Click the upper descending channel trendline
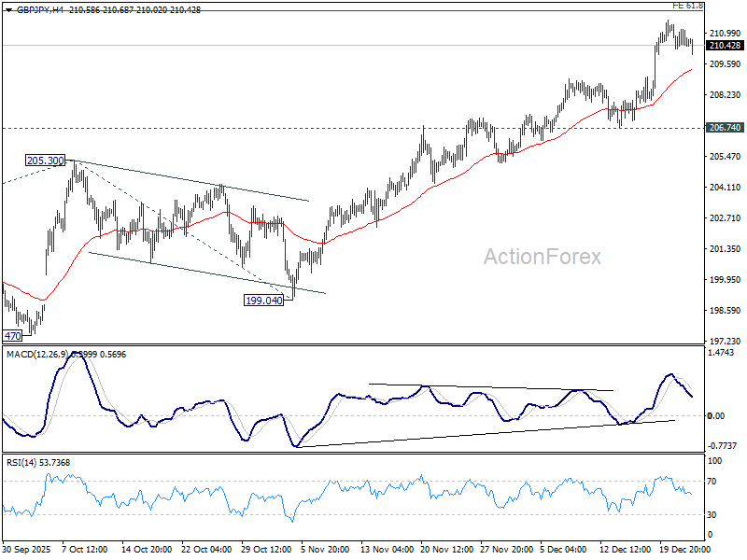Image resolution: width=747 pixels, height=560 pixels. (187, 177)
